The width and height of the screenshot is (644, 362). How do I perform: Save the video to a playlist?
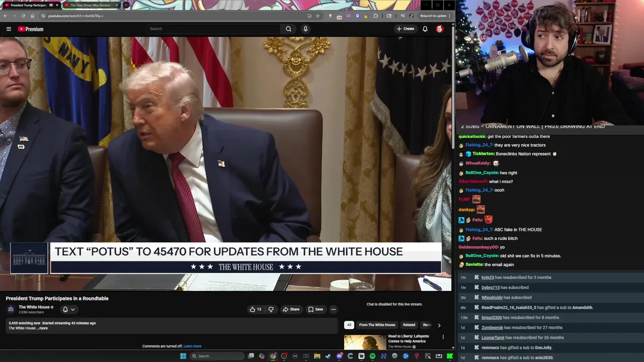click(x=315, y=309)
